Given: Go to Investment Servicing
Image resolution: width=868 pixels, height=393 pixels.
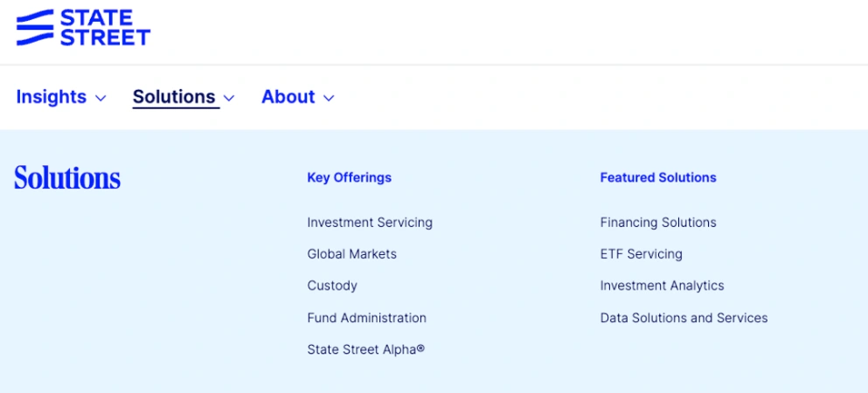Looking at the screenshot, I should (370, 222).
